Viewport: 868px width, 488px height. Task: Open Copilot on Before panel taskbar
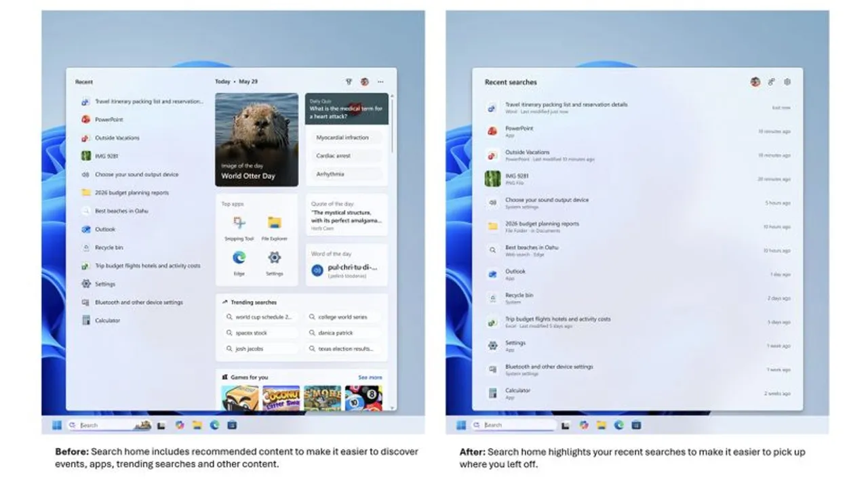pos(179,425)
